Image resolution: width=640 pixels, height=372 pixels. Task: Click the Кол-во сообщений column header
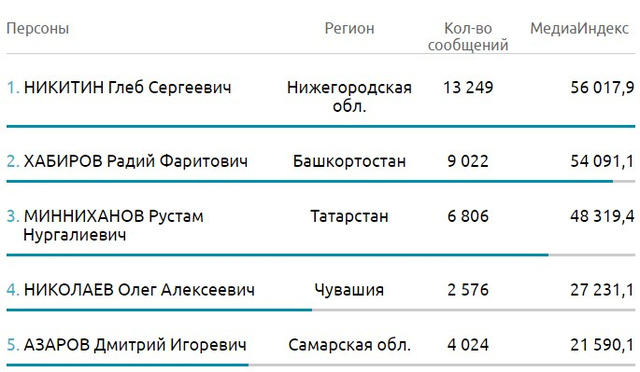pos(468,37)
